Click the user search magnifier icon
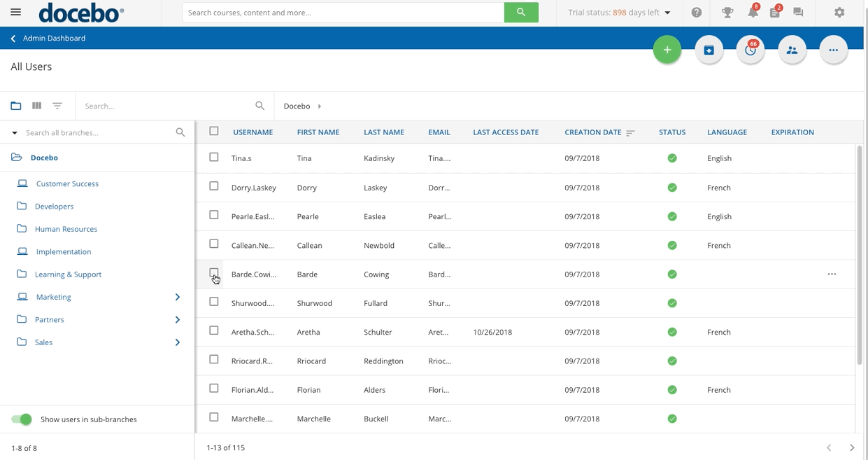Image resolution: width=868 pixels, height=460 pixels. point(259,106)
